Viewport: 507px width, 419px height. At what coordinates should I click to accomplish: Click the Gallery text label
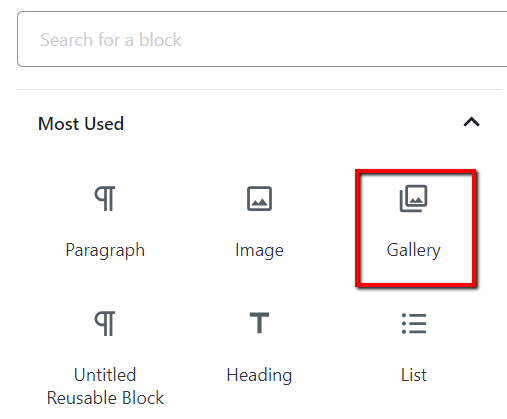414,250
